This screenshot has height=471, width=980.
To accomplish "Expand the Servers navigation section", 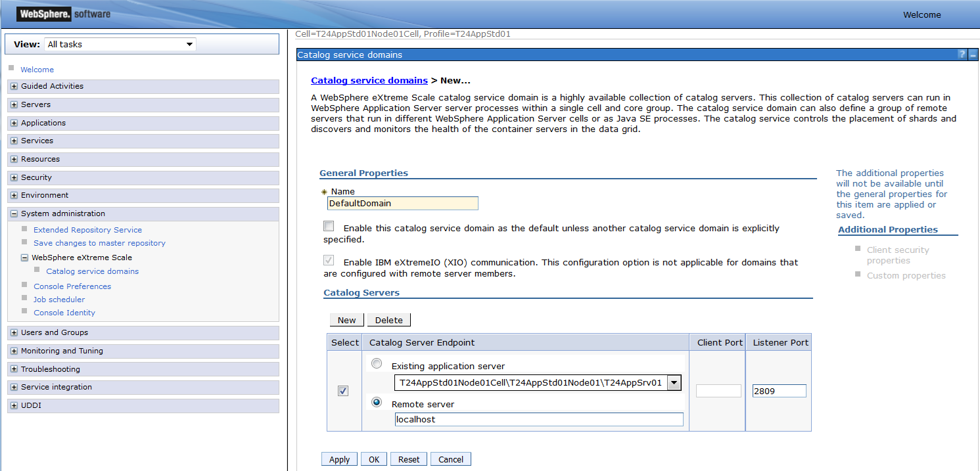I will (14, 104).
